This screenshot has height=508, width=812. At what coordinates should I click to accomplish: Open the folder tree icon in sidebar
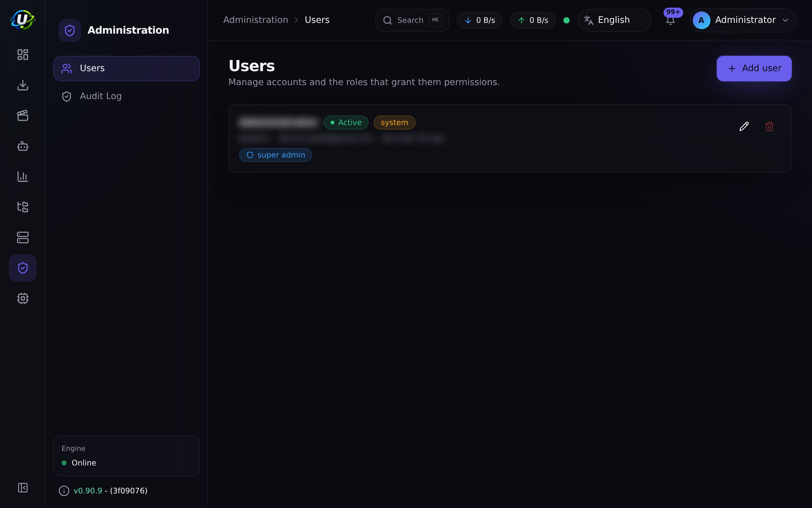pyautogui.click(x=23, y=207)
